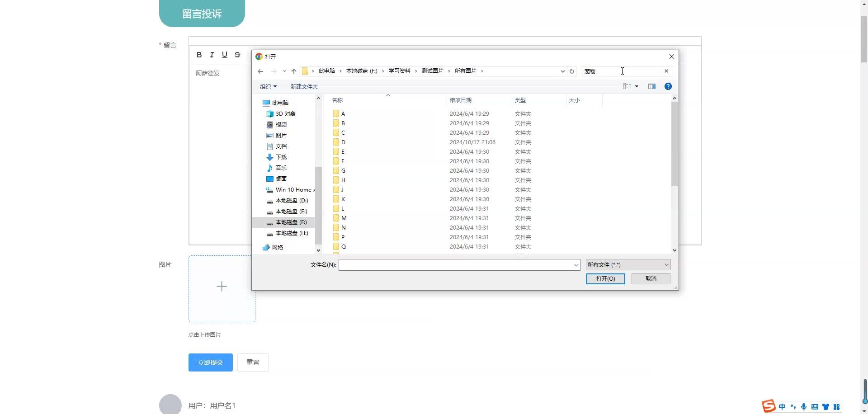Viewport: 868px width, 414px height.
Task: Click 新建文件夹 button
Action: click(304, 86)
